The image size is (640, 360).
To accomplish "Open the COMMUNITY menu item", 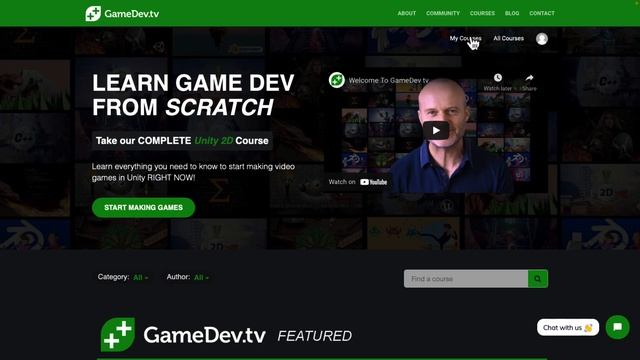I will [x=443, y=13].
